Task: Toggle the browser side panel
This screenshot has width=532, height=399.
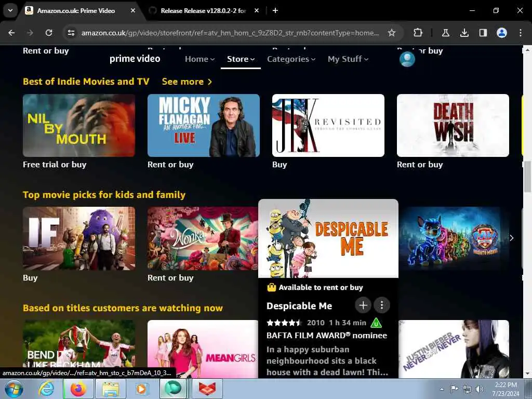Action: (483, 33)
